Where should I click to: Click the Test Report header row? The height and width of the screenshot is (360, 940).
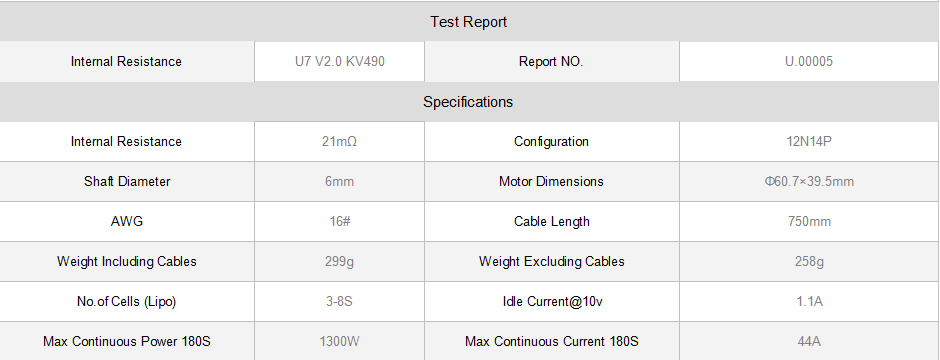(x=469, y=22)
